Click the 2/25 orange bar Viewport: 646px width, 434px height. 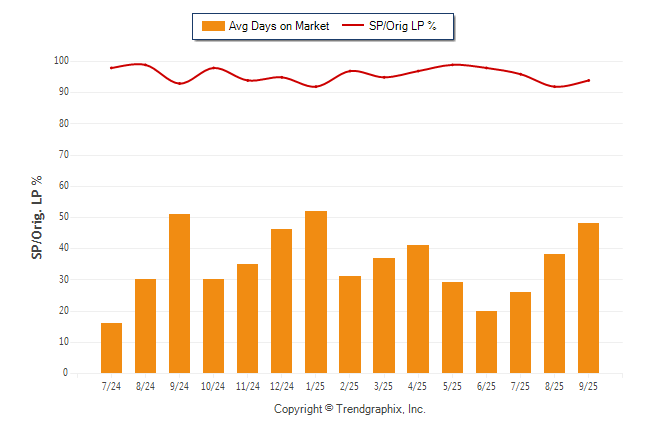(x=350, y=324)
